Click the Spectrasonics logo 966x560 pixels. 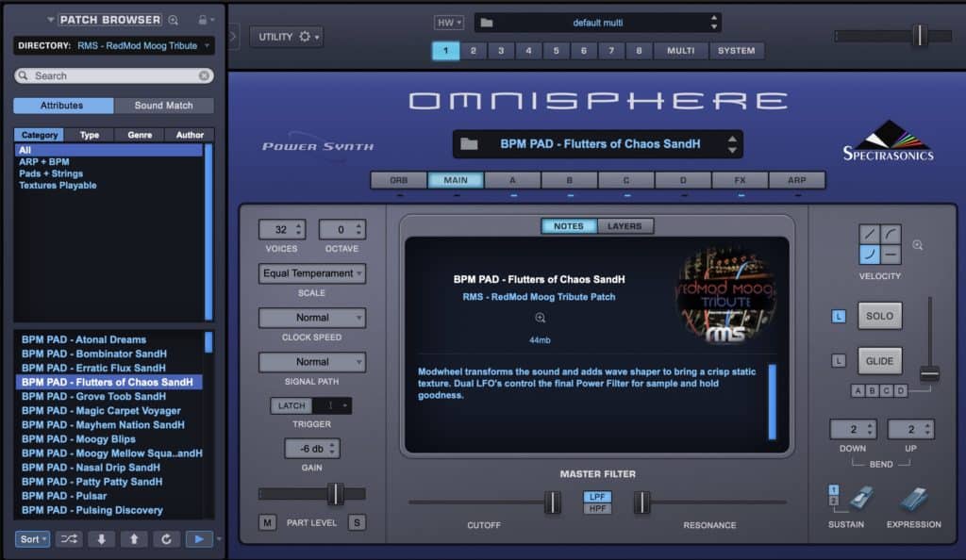[x=888, y=141]
